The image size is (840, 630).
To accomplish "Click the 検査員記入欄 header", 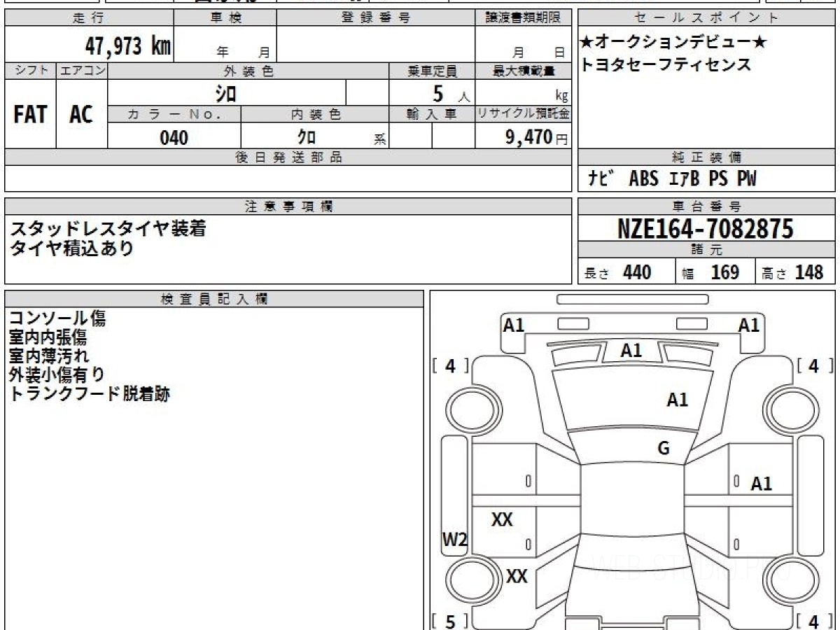I will (x=214, y=299).
